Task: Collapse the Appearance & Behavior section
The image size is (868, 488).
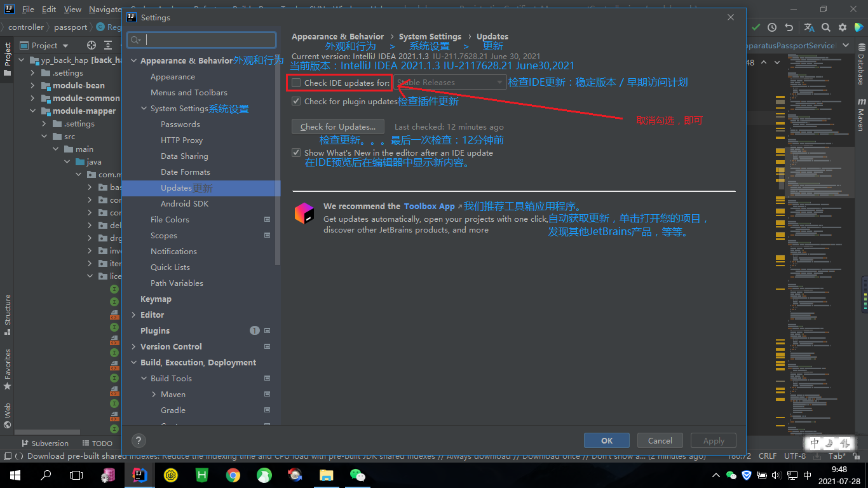Action: pyautogui.click(x=133, y=61)
